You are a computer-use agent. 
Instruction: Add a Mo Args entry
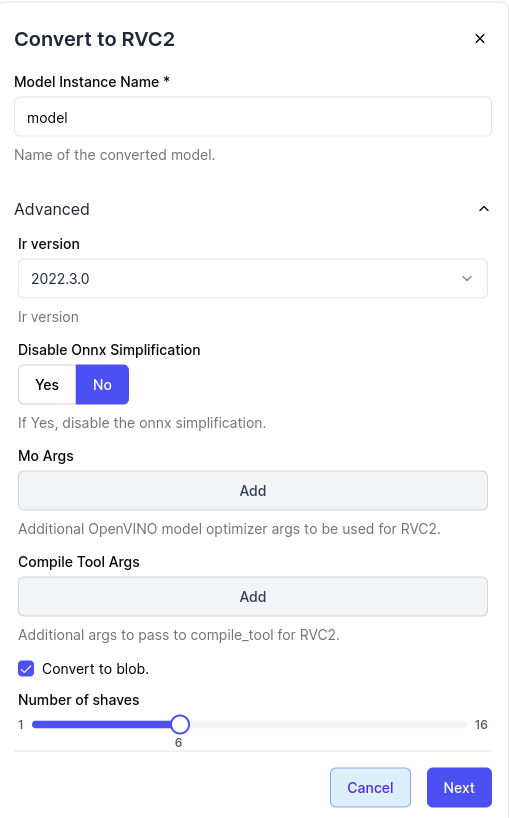(253, 491)
